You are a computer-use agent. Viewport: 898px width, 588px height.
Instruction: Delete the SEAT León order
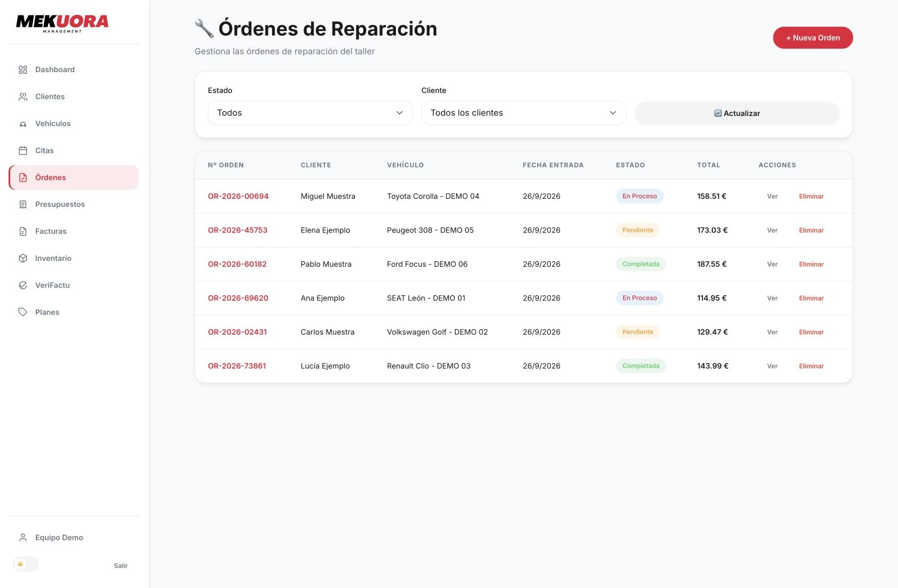(x=811, y=298)
